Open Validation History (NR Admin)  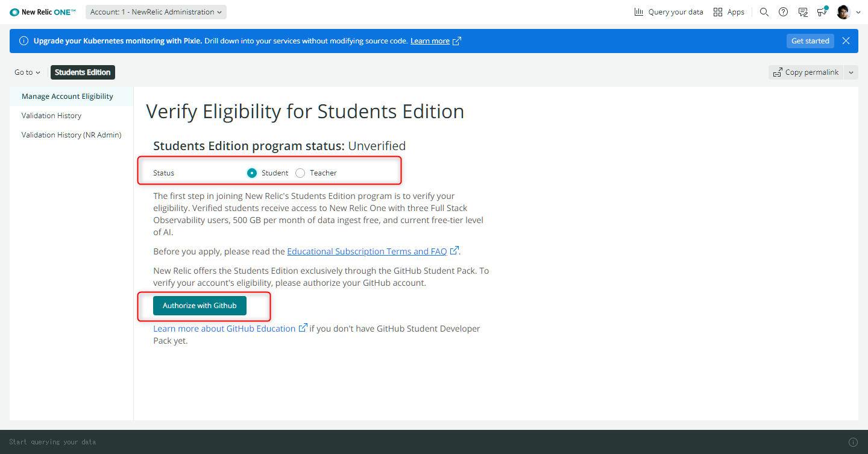pos(71,135)
